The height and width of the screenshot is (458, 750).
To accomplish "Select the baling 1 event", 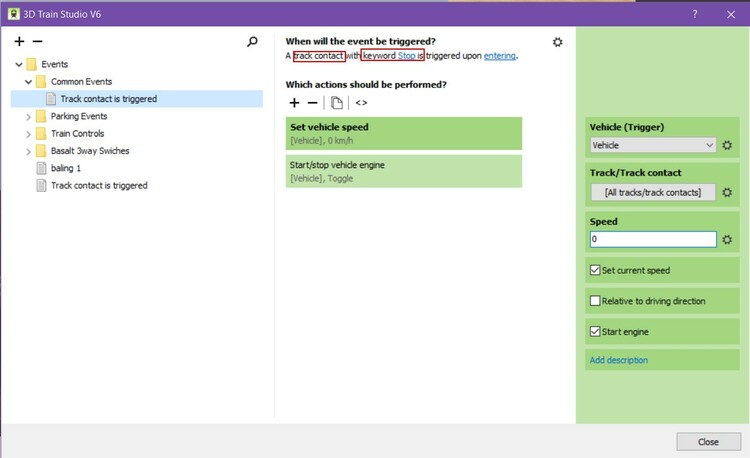I will coord(66,168).
